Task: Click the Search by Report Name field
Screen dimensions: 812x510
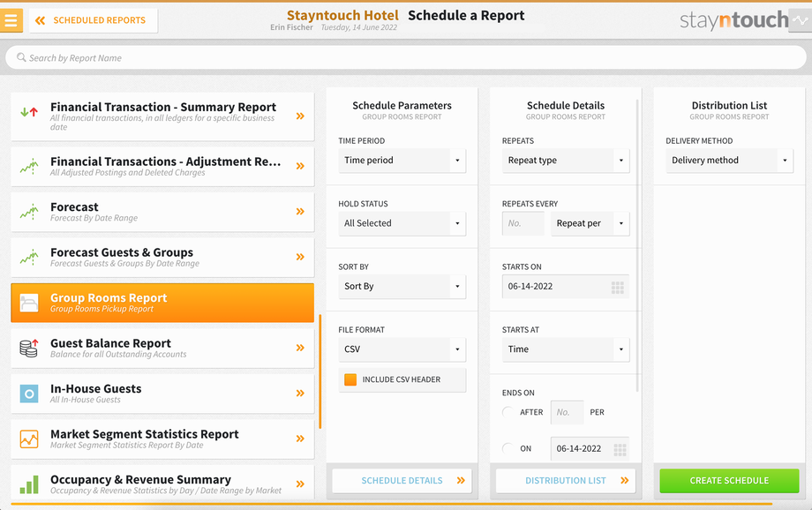Action: tap(406, 57)
